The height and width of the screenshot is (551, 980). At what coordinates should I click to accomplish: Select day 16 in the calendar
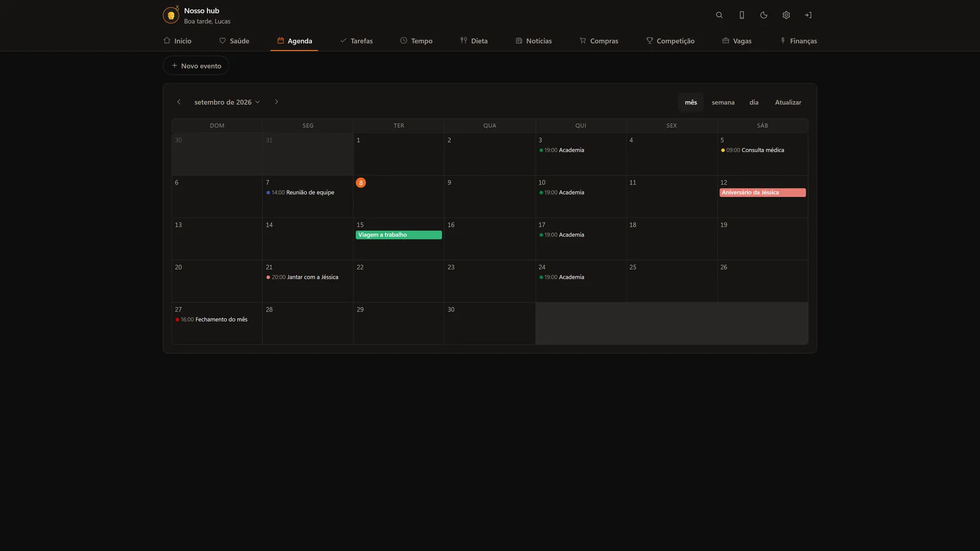point(489,239)
